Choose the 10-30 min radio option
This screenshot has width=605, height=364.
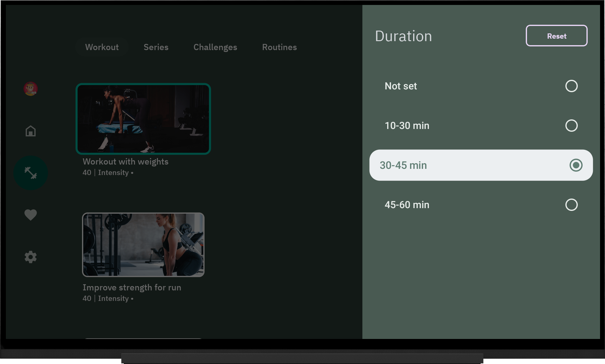pos(571,126)
